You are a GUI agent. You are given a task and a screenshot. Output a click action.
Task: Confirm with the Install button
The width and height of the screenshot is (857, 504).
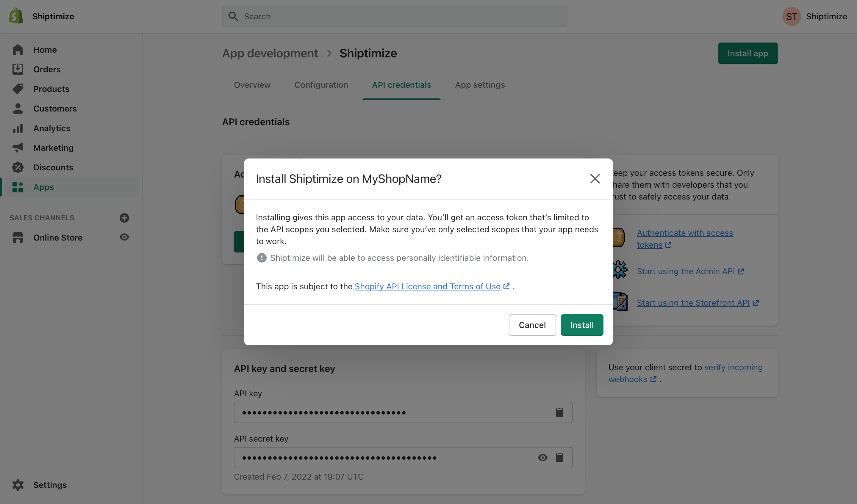pos(582,325)
